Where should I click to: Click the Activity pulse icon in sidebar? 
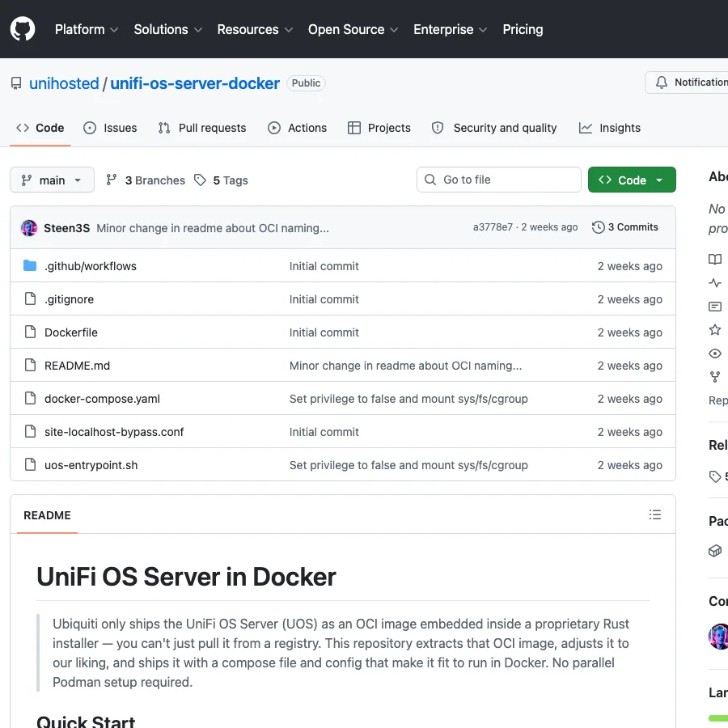click(715, 283)
